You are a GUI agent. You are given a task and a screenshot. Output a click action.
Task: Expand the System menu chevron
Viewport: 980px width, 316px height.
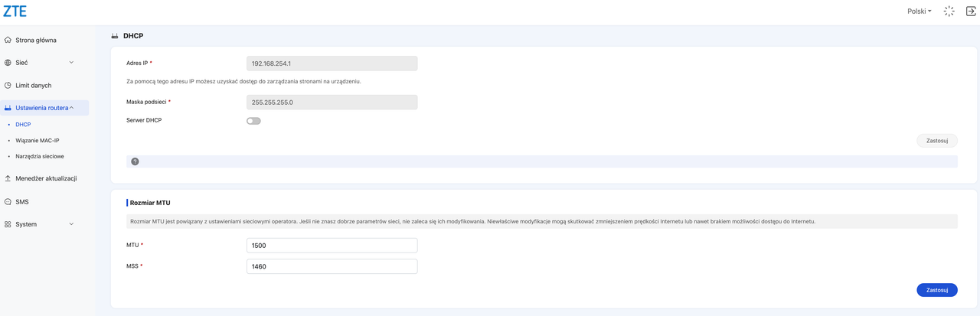point(72,224)
